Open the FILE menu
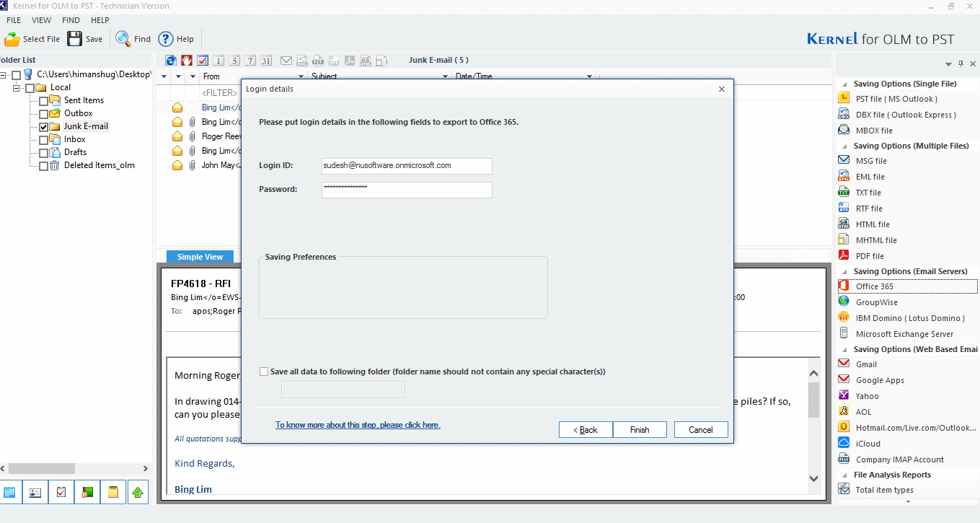The image size is (980, 523). (x=14, y=20)
